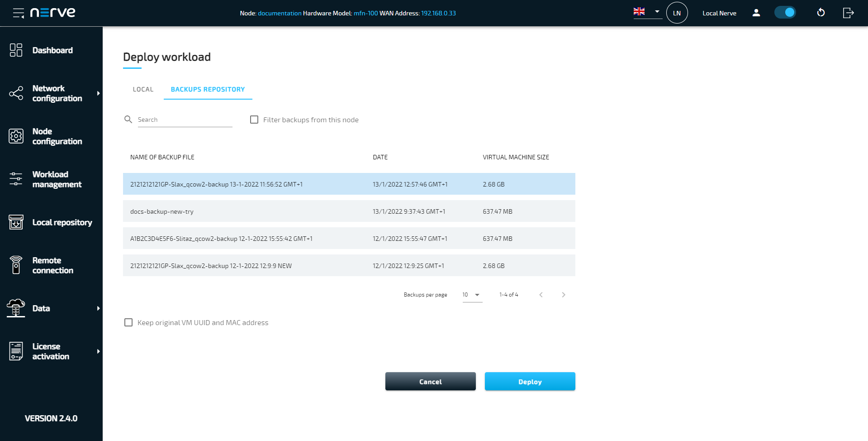Select the BACKUPS REPOSITORY tab

208,89
